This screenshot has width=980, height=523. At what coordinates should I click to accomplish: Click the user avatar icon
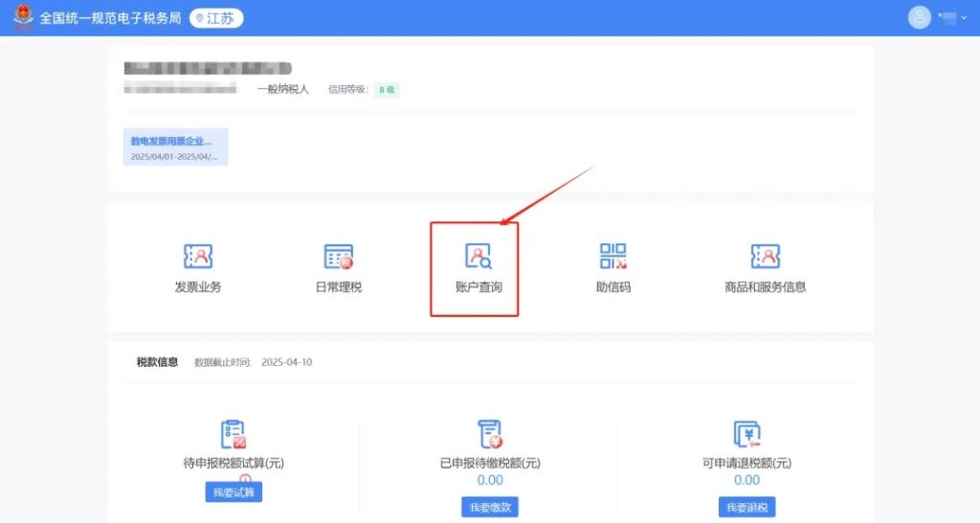[919, 17]
